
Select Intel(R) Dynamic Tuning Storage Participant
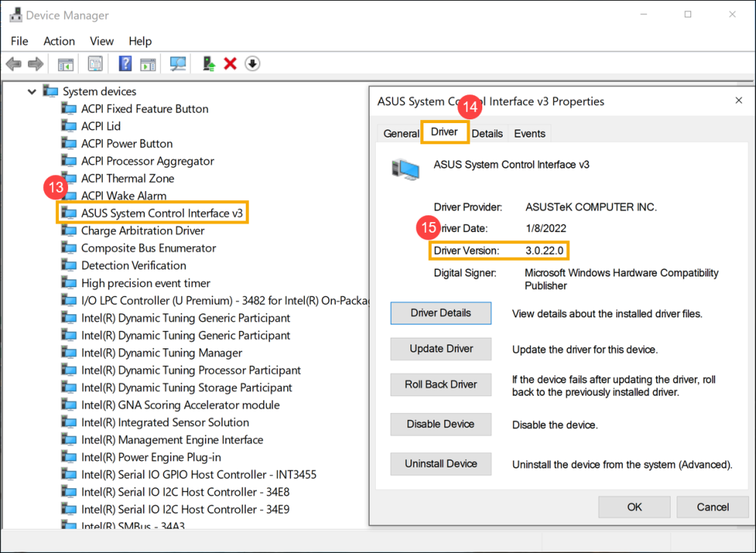[x=187, y=388]
